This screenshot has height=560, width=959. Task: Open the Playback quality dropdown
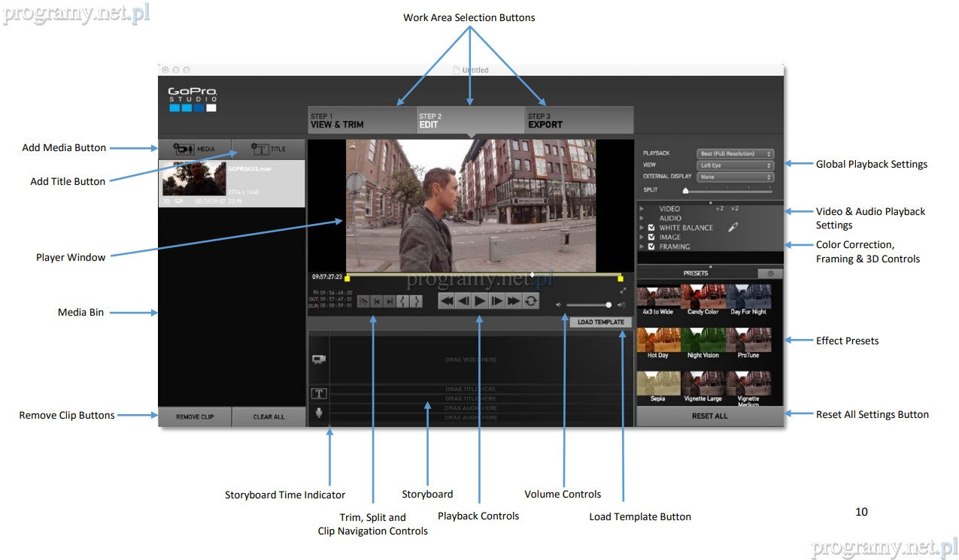point(735,153)
